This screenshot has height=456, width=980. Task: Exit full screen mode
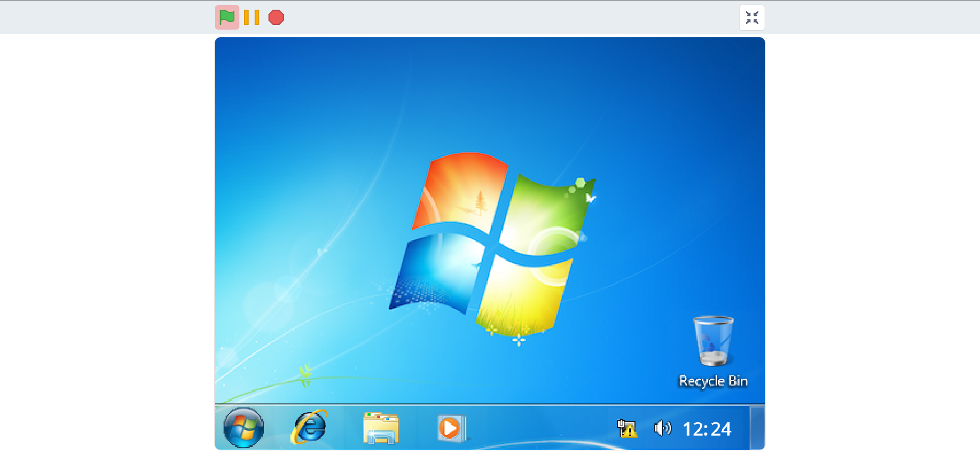(752, 18)
